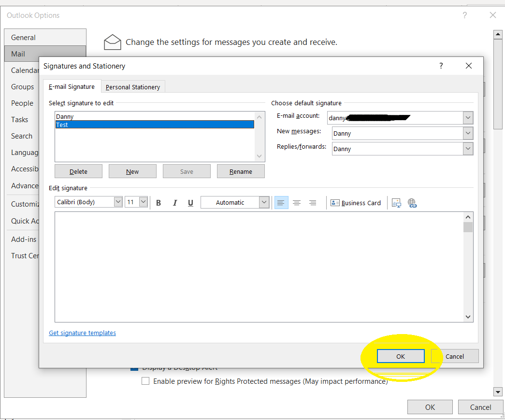Click Outlook Options scrollbar up arrow
The image size is (505, 420).
(x=498, y=34)
